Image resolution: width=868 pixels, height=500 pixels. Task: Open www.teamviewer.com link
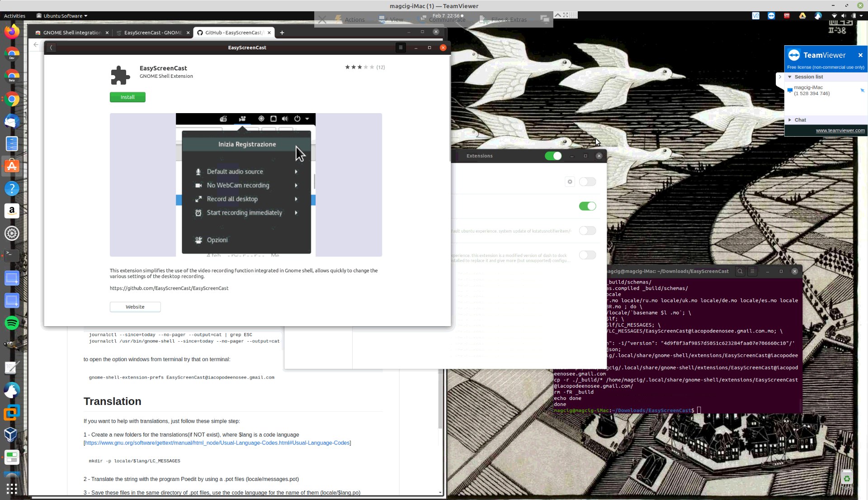coord(840,130)
